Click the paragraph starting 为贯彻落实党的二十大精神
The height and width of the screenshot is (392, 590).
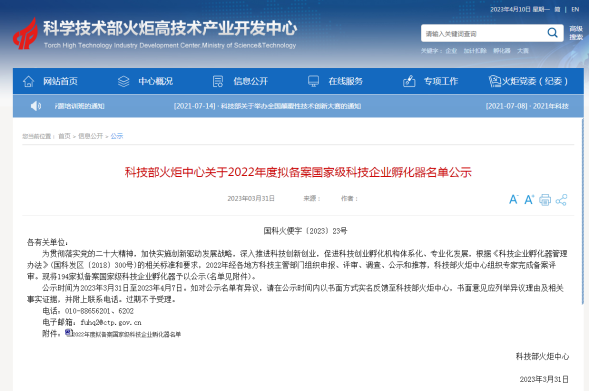[297, 265]
